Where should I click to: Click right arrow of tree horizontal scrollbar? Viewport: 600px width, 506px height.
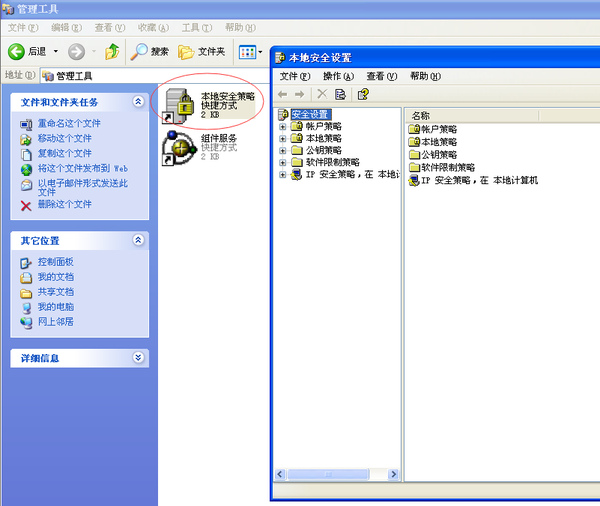click(393, 474)
